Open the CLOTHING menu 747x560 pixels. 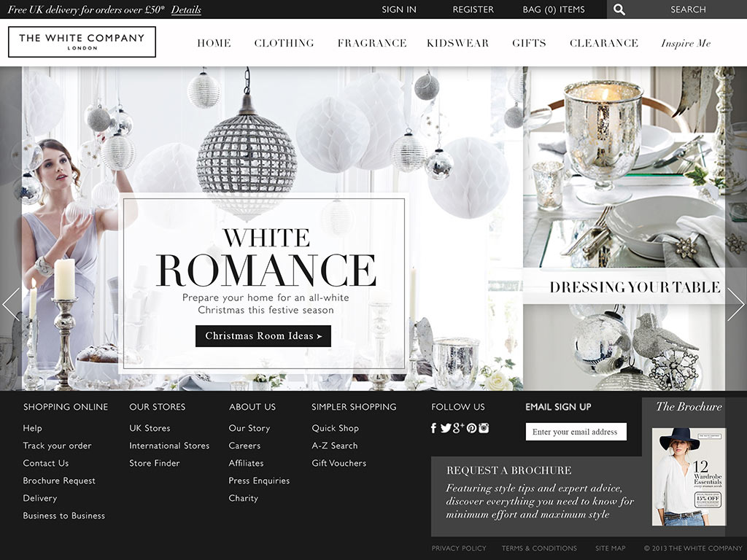coord(284,43)
